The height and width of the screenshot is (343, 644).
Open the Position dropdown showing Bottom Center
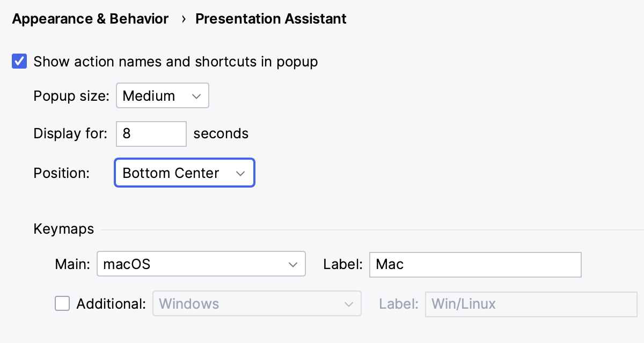pos(184,173)
